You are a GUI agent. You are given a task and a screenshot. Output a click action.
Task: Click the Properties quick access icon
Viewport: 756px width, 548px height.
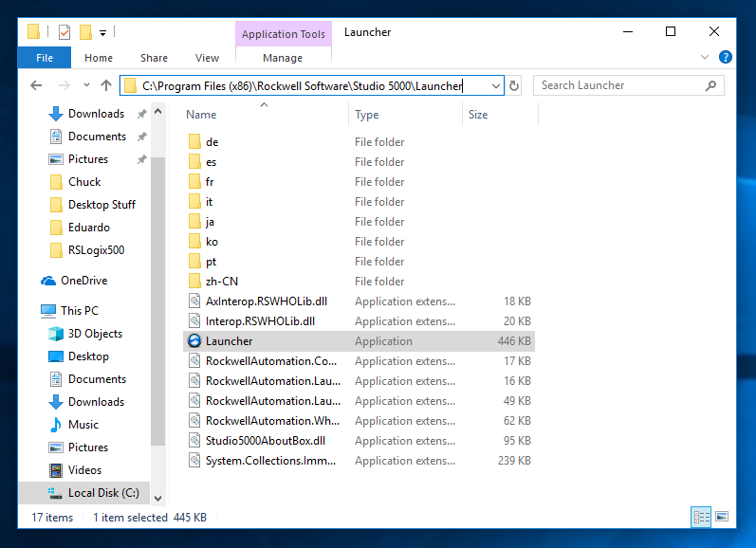[65, 32]
